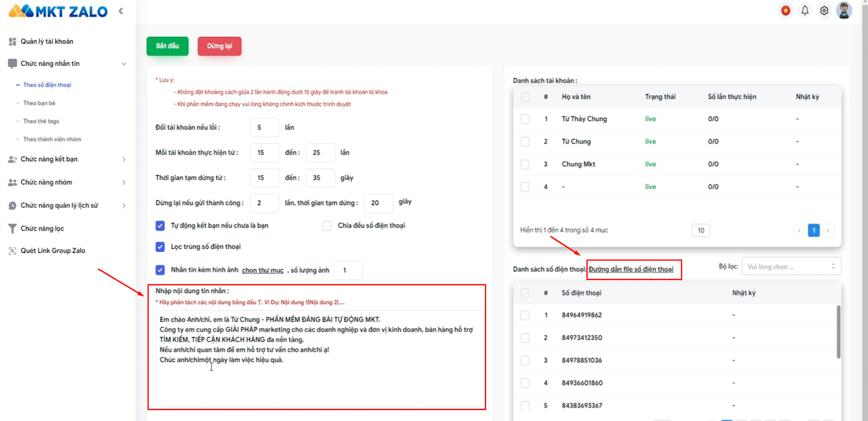This screenshot has width=868, height=421.
Task: Click the số lượng ảnh input field
Action: pos(348,270)
